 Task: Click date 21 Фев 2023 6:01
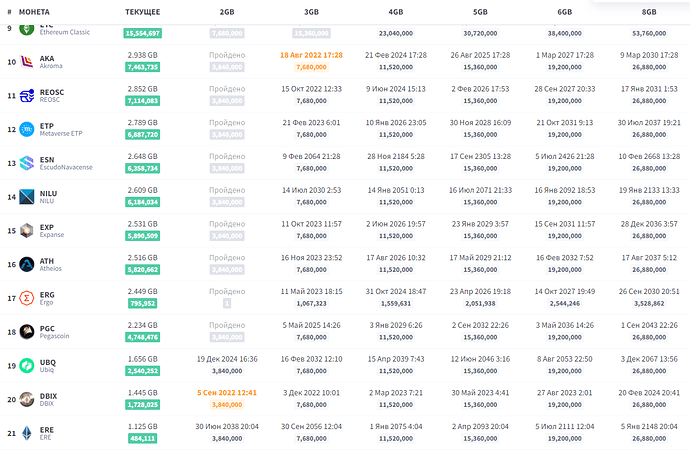point(311,123)
